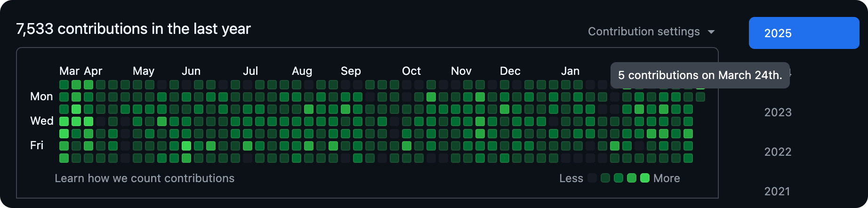Viewport: 868px width, 208px height.
Task: Click the darkest legend square beside "Less"
Action: tap(592, 178)
